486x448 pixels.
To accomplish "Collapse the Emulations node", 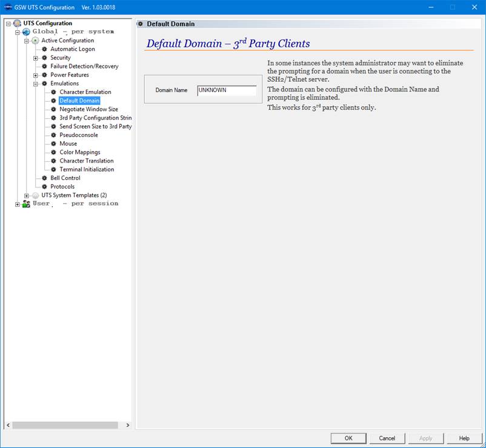I will 35,84.
